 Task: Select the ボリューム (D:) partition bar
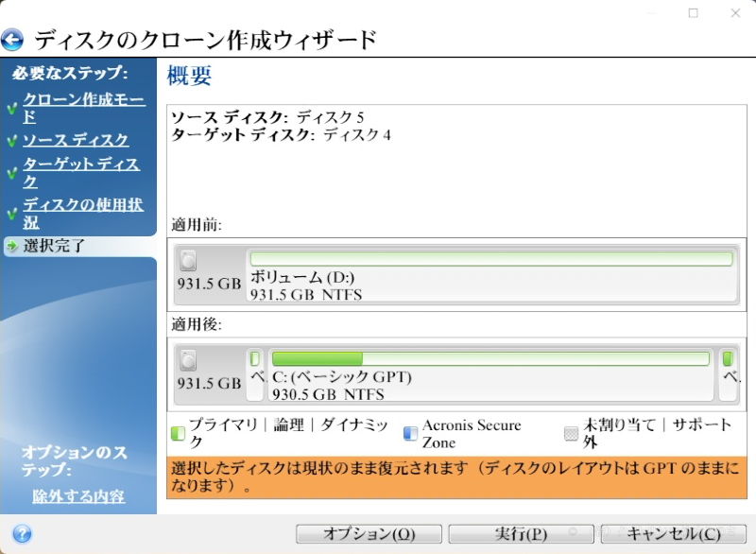point(491,275)
